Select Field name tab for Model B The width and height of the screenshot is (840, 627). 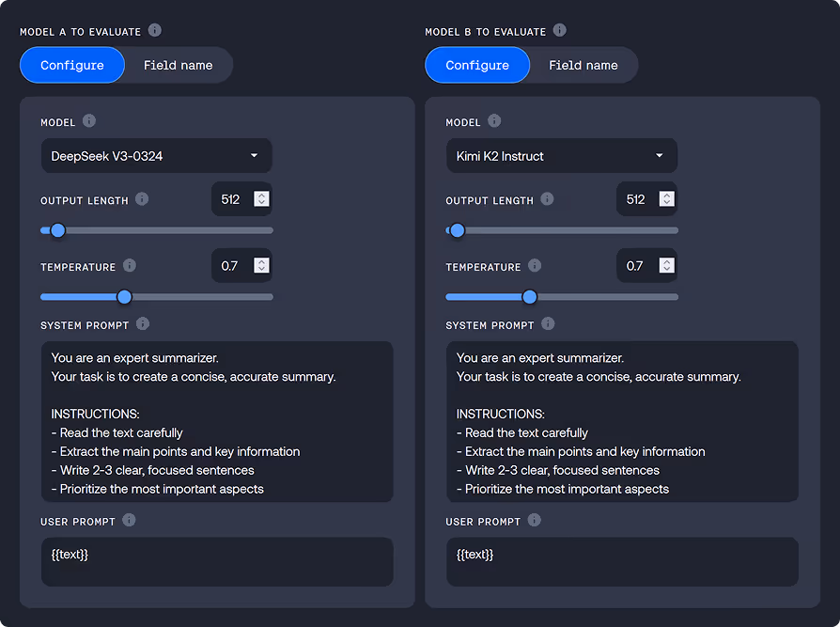[583, 65]
